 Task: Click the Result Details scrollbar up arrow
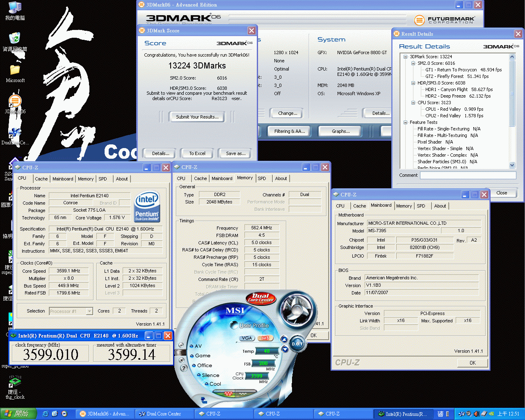pyautogui.click(x=512, y=57)
